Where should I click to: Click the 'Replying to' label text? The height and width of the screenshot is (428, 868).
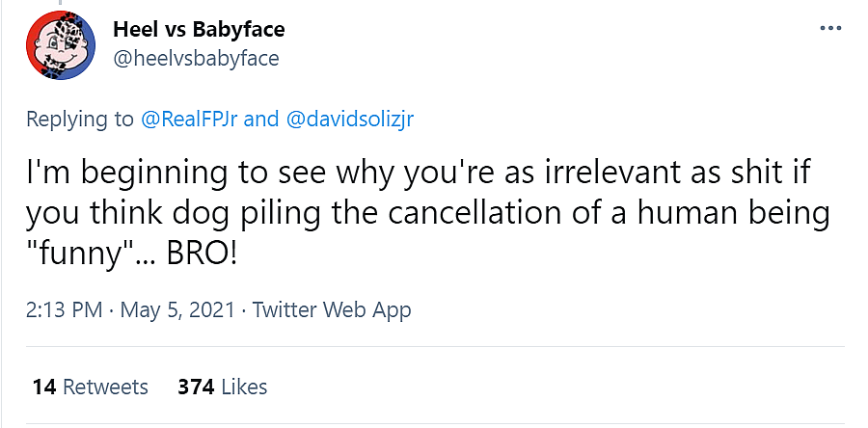79,120
